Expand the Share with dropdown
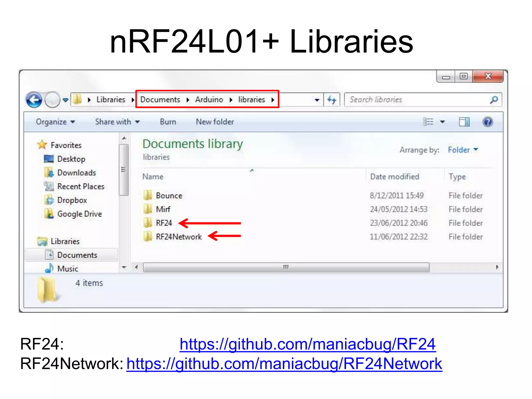 click(x=117, y=122)
